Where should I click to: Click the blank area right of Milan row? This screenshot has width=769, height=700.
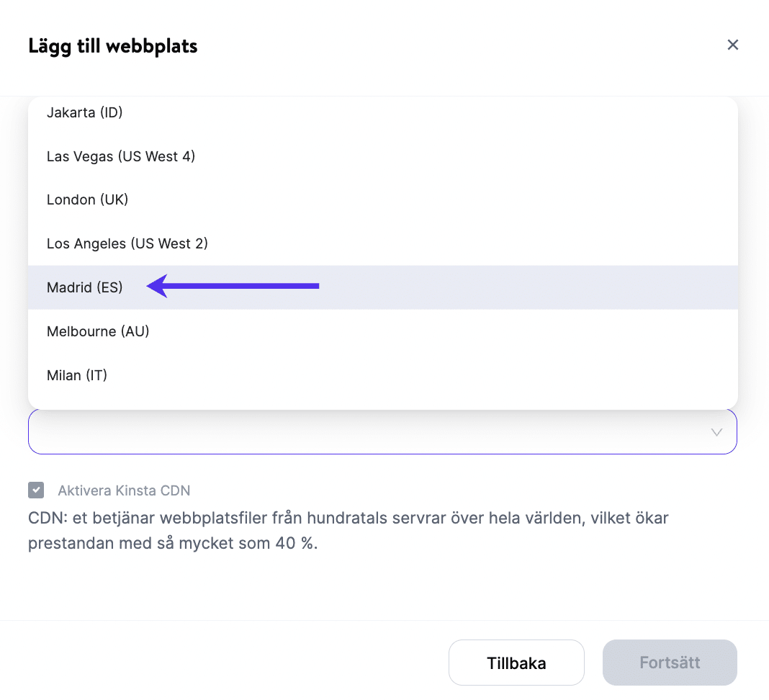point(432,375)
